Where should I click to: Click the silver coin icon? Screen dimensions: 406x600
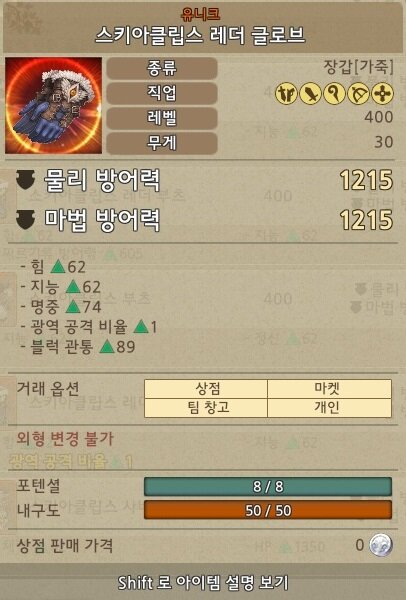[381, 545]
